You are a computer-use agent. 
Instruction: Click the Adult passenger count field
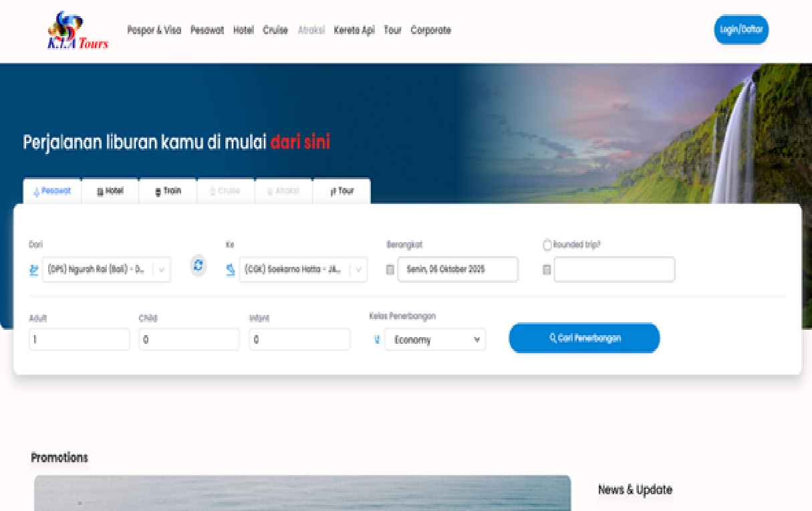[x=80, y=340]
